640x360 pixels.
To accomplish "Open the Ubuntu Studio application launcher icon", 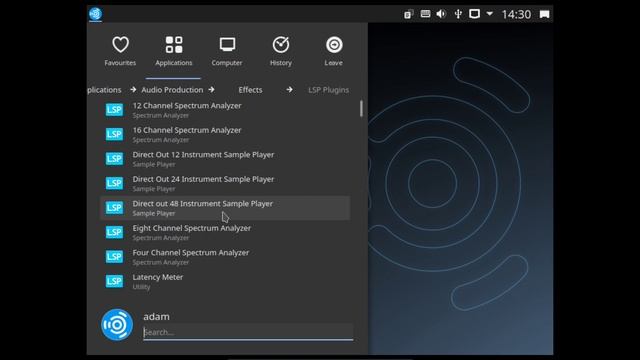I will tap(96, 14).
